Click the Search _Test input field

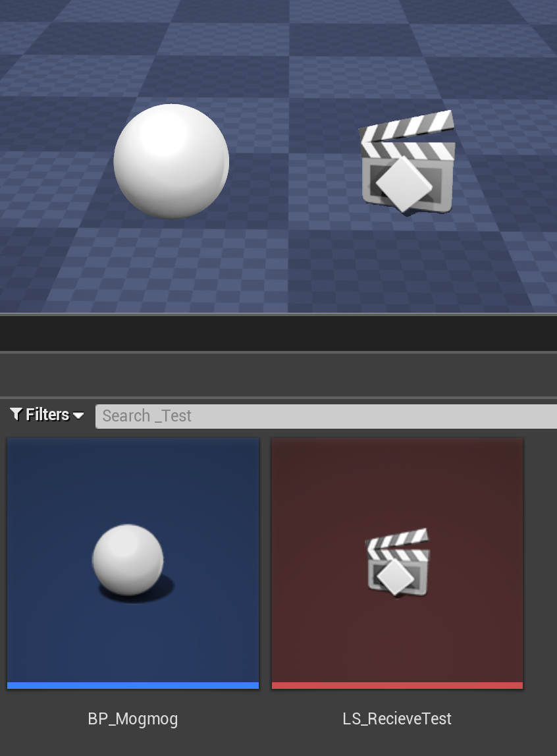(326, 416)
